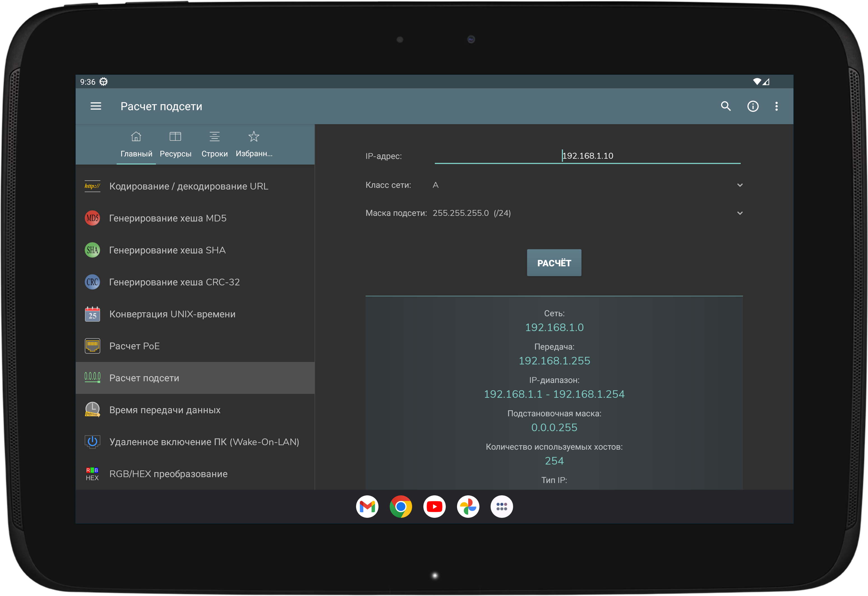Viewport: 868px width, 596px height.
Task: Open Время передачи данных tool
Action: tap(195, 410)
